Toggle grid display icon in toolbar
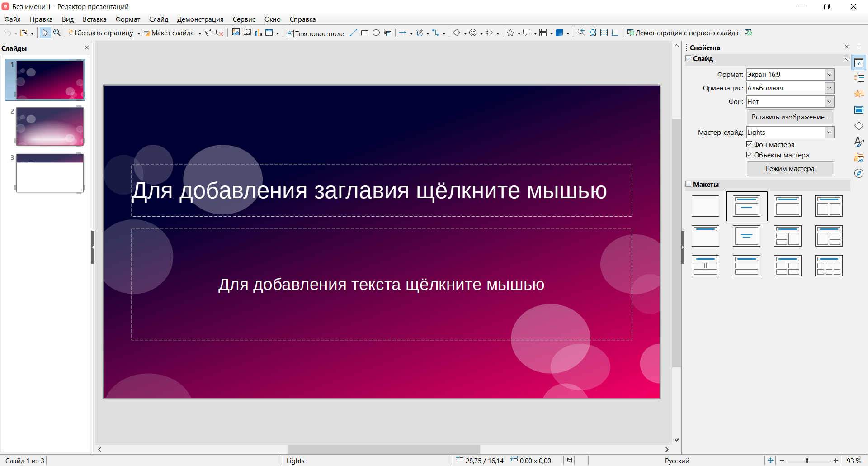 pos(604,33)
